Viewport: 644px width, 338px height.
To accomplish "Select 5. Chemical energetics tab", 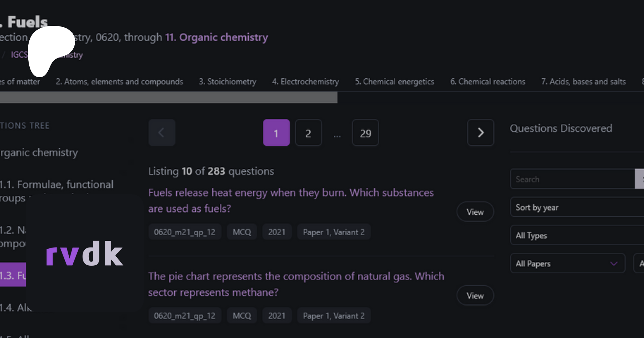I will 394,82.
